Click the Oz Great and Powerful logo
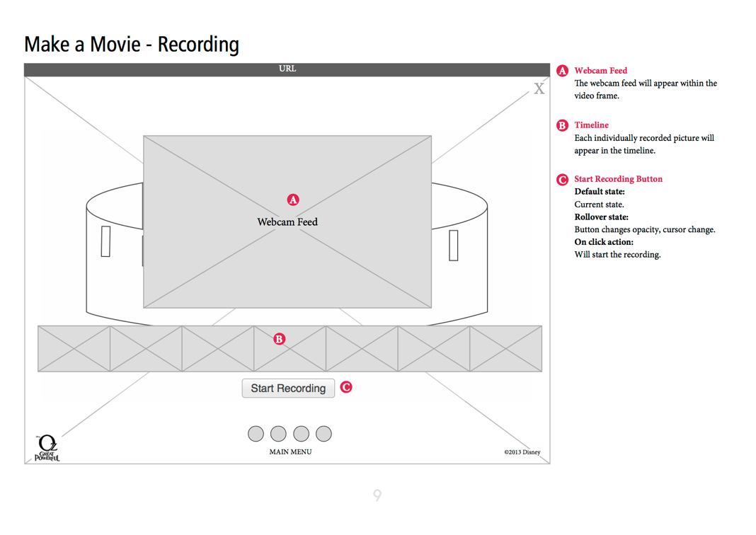The width and height of the screenshot is (756, 535). coord(47,448)
